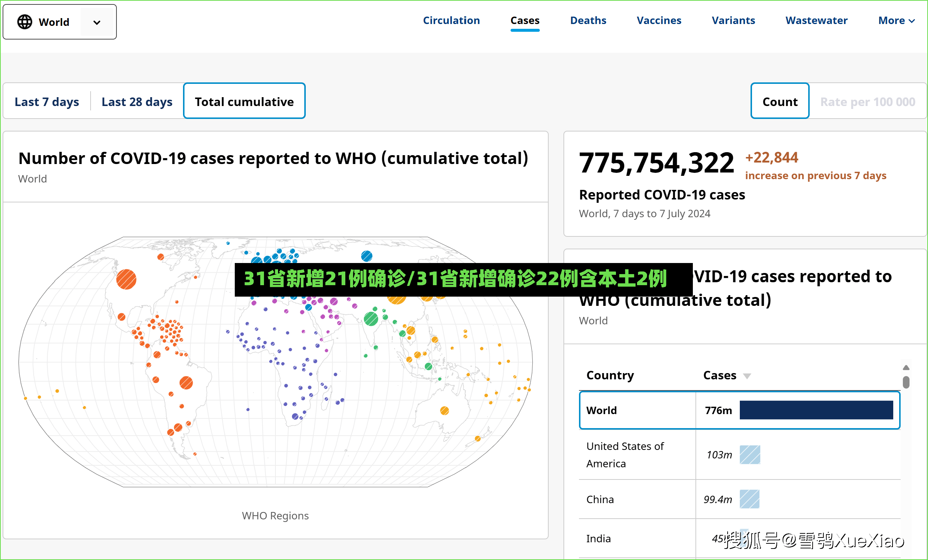Sort table by Cases column arrow
This screenshot has height=560, width=928.
(747, 376)
